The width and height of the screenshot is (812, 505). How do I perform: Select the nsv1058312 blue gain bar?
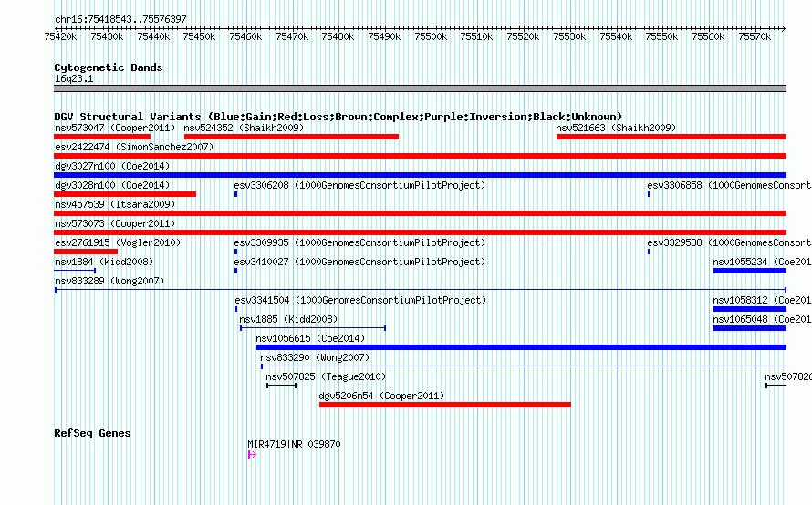click(x=750, y=309)
